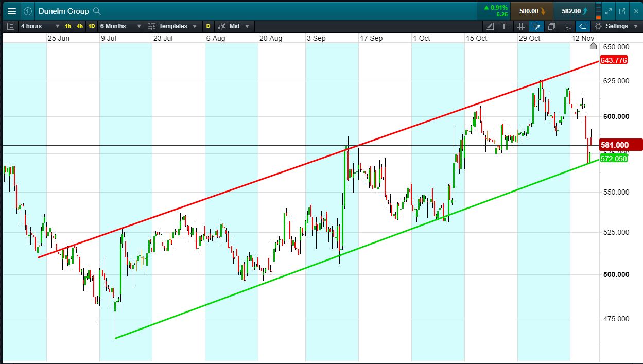
Task: Open the Mid price type dropdown
Action: point(234,26)
